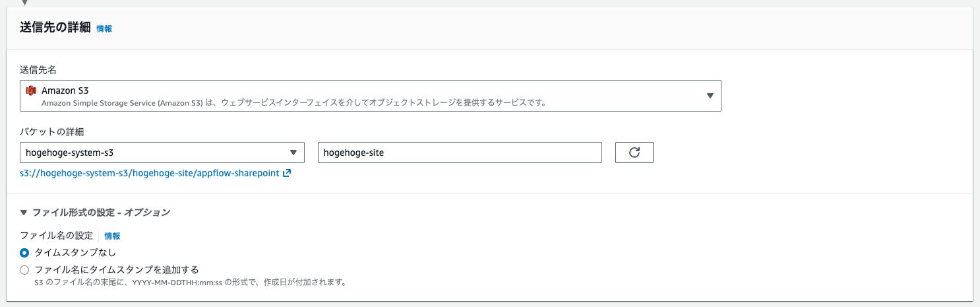Collapse the section triangle above 送信先の詳細
The height and width of the screenshot is (307, 980).
coord(24,3)
